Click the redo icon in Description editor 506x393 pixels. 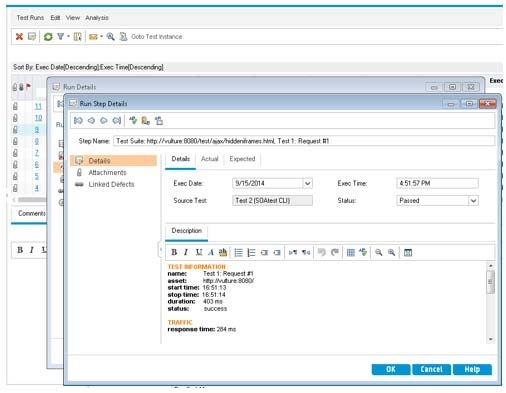335,252
